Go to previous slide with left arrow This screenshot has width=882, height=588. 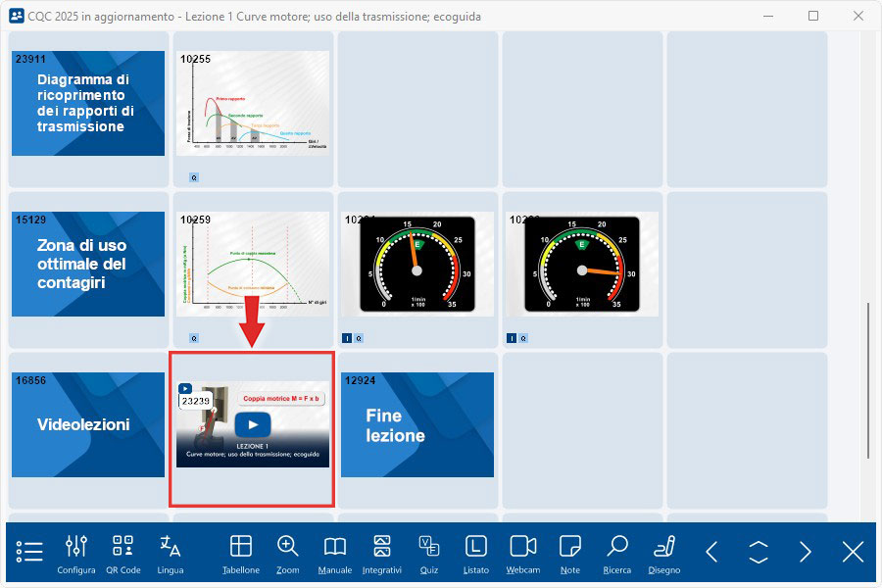pos(712,552)
